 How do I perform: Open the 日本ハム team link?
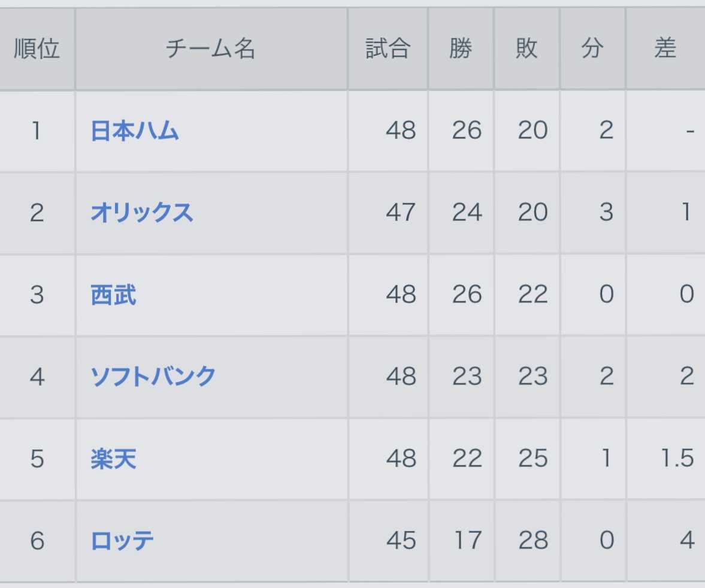click(x=134, y=131)
